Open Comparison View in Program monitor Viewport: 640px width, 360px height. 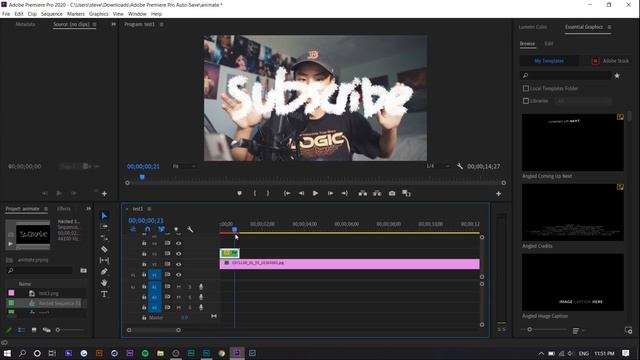pos(406,193)
